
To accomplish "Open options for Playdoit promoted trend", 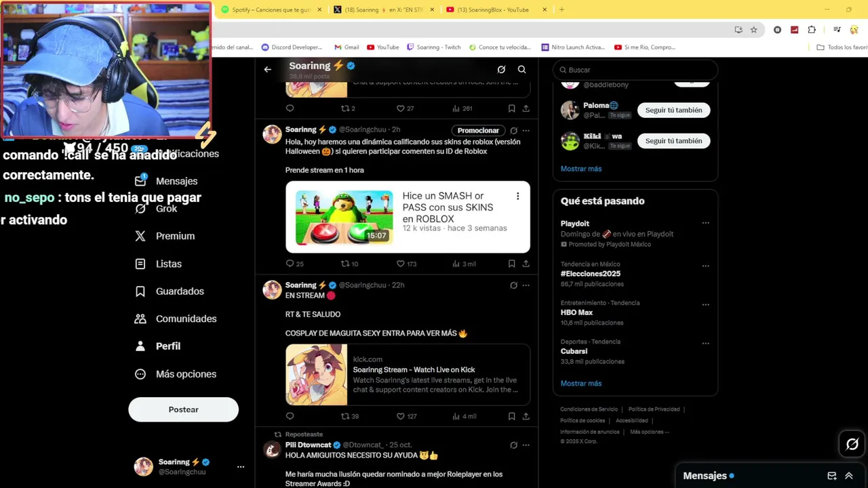I will tap(705, 223).
